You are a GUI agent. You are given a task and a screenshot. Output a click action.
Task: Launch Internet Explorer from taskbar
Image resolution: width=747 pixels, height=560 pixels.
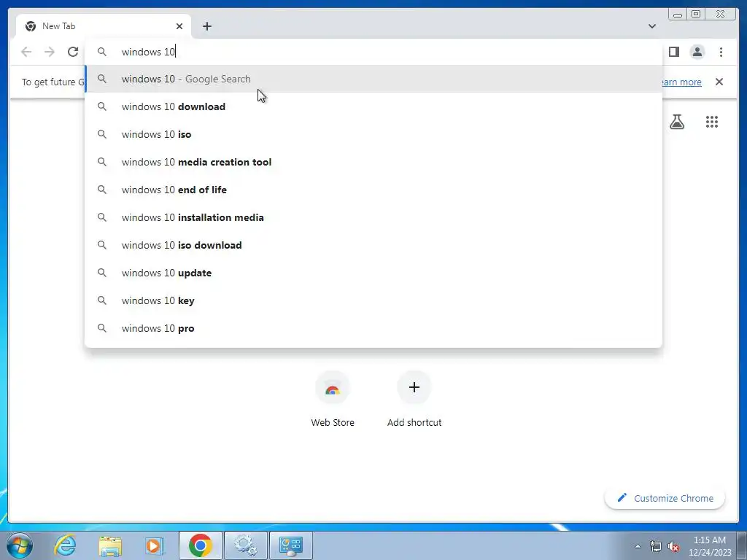[x=65, y=545]
